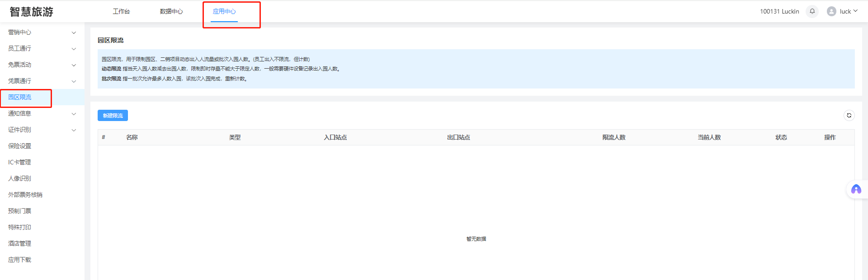Switch to the 数据中心 tab
Screen dimensions: 868x280
(x=171, y=12)
